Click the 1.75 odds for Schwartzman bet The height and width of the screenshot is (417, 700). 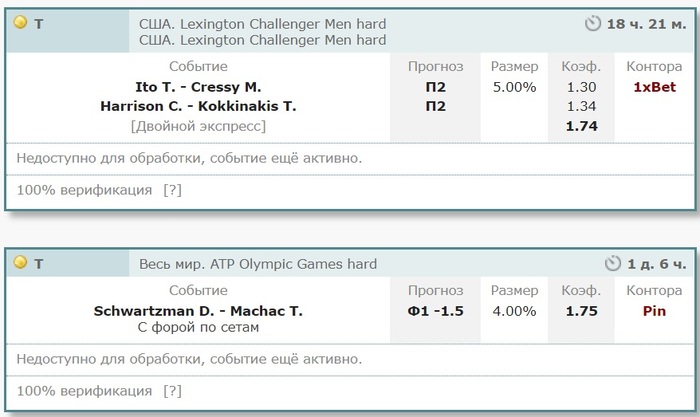coord(581,311)
